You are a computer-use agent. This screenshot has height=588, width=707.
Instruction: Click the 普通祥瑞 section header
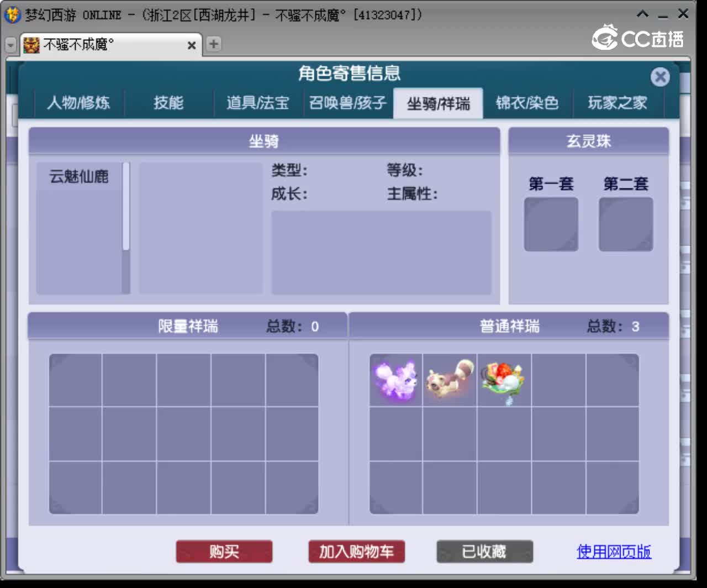(x=509, y=326)
